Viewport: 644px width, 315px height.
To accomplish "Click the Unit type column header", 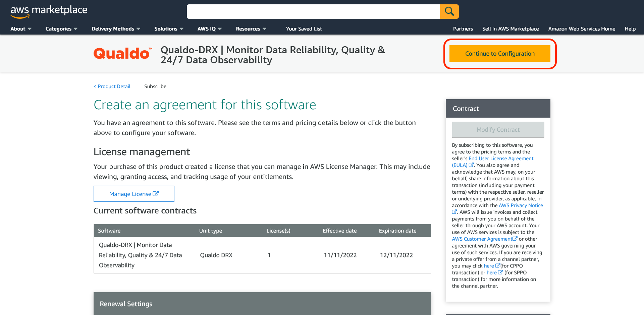I will pos(211,231).
